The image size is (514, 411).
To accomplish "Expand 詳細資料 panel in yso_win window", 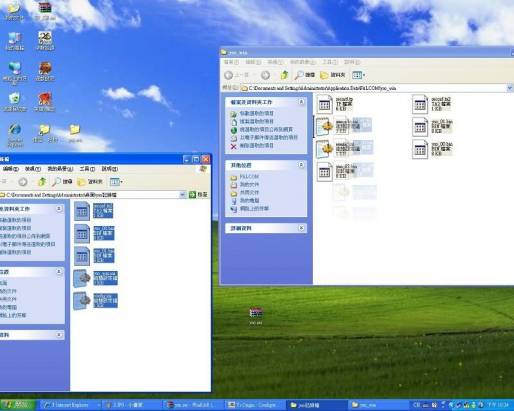I will tap(301, 228).
